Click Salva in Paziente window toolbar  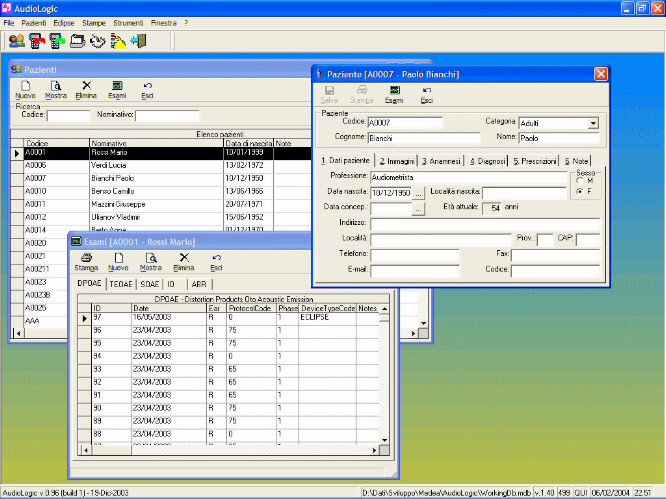point(329,95)
